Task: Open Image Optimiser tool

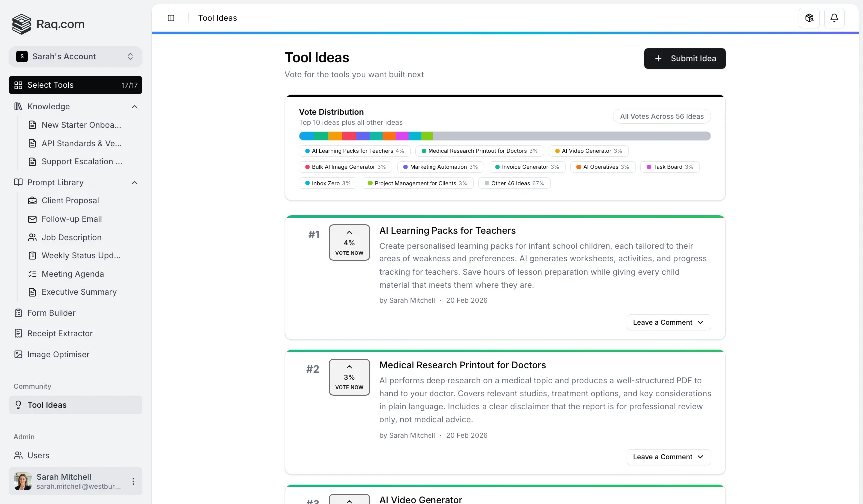Action: (x=58, y=354)
